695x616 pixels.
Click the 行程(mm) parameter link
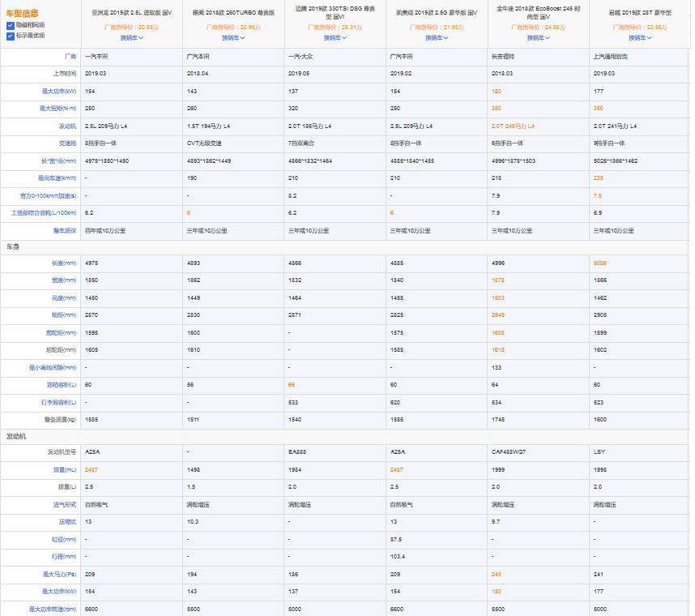click(x=64, y=557)
